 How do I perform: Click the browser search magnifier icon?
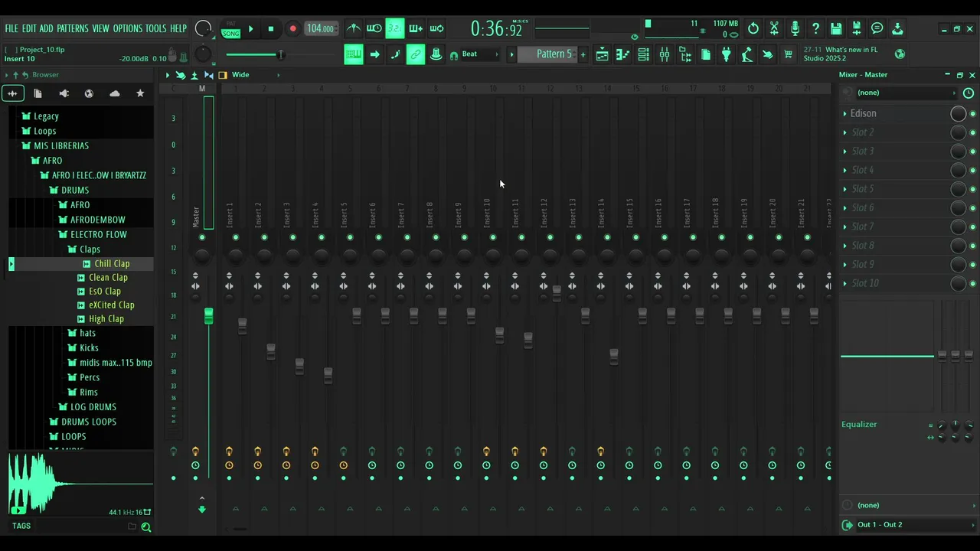tap(145, 527)
